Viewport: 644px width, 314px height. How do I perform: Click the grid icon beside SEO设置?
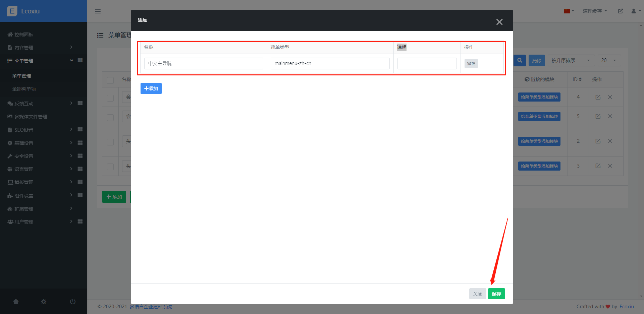[x=80, y=130]
